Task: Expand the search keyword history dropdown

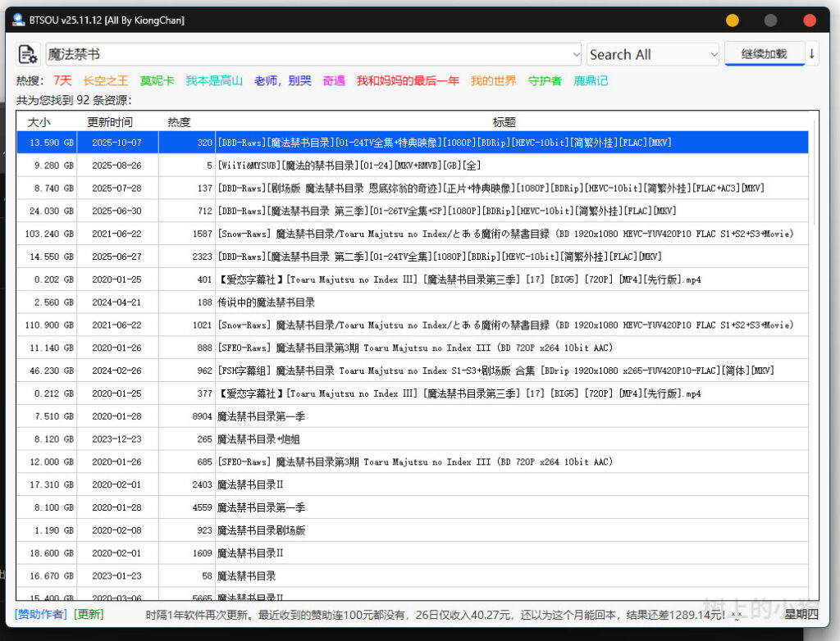Action: click(x=574, y=55)
